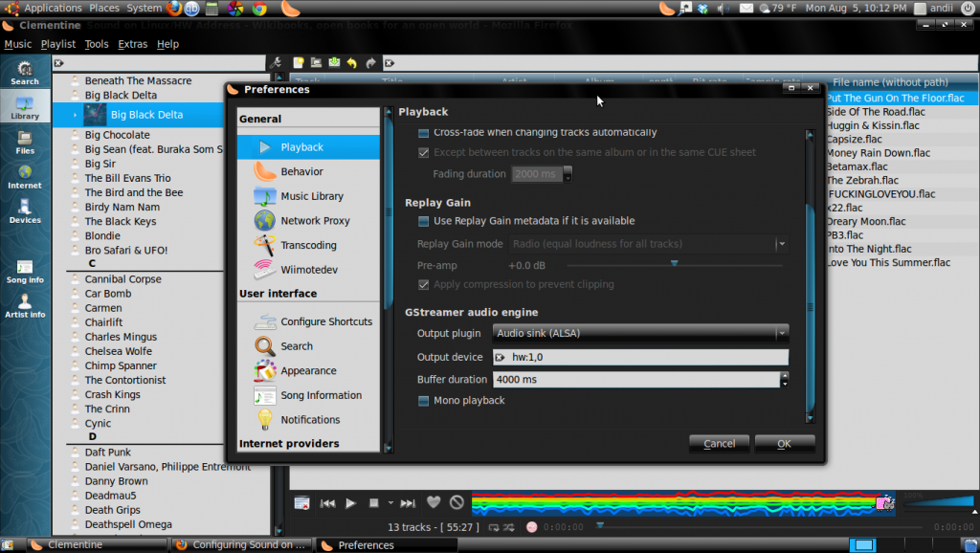Ban the current track
The image size is (980, 553).
[x=457, y=501]
